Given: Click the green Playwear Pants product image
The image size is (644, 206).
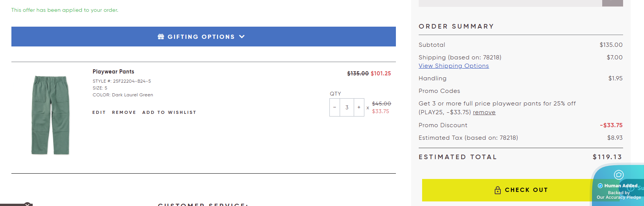Looking at the screenshot, I should point(51,115).
